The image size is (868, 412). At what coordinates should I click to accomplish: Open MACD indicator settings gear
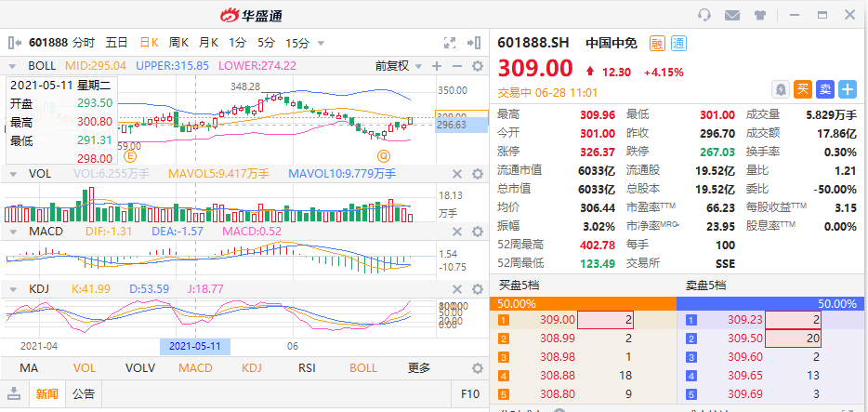click(x=477, y=232)
